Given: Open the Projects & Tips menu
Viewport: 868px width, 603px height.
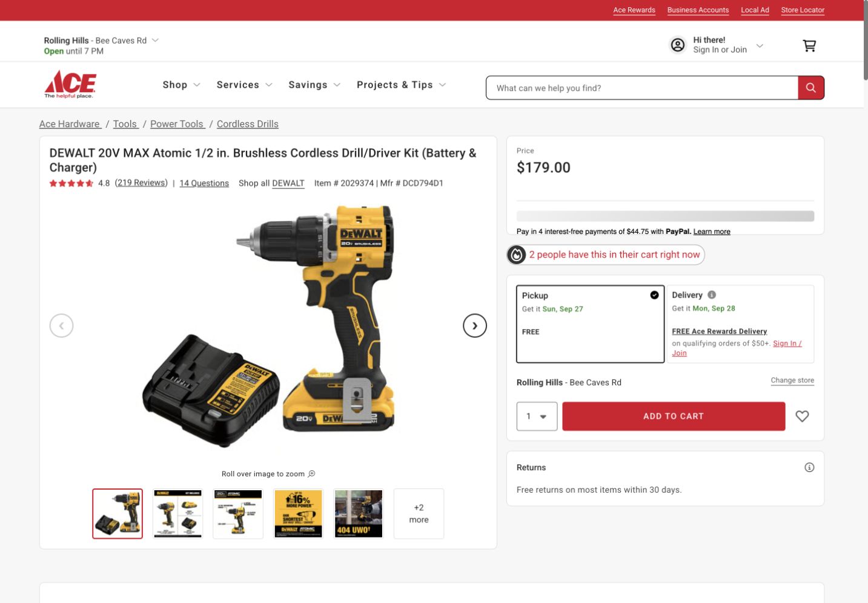Looking at the screenshot, I should coord(401,85).
